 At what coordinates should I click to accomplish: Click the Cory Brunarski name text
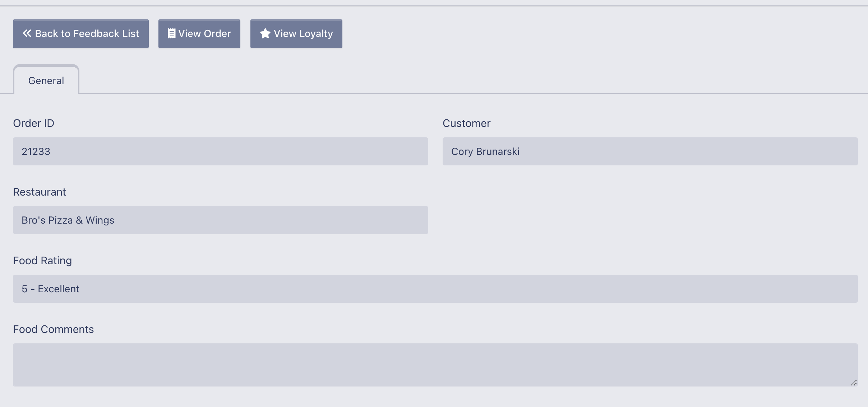pyautogui.click(x=485, y=152)
